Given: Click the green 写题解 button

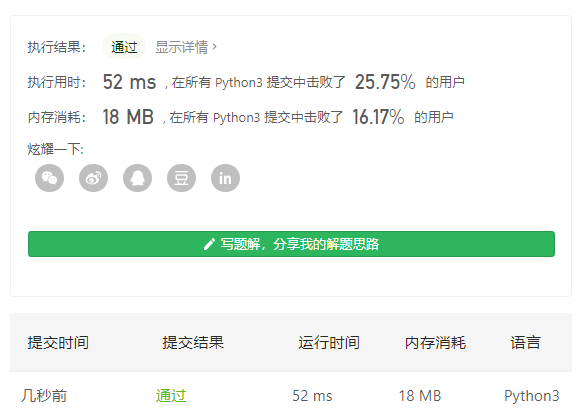Looking at the screenshot, I should (x=291, y=244).
